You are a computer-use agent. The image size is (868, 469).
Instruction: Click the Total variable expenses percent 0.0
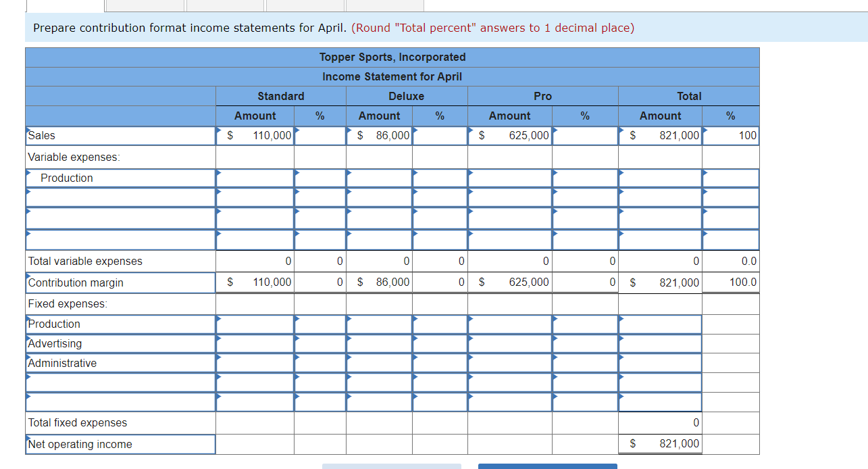pos(749,261)
